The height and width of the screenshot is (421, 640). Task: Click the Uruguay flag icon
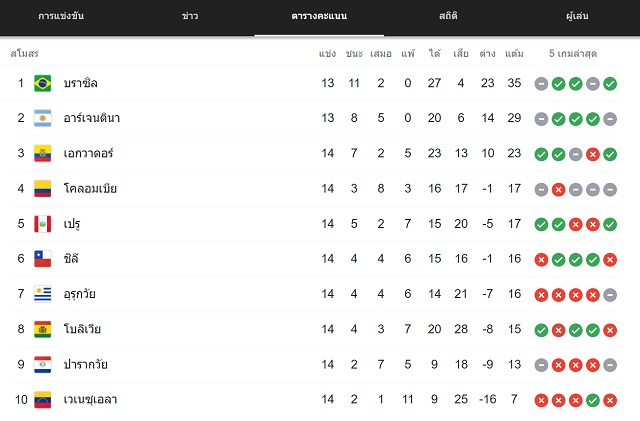(42, 294)
